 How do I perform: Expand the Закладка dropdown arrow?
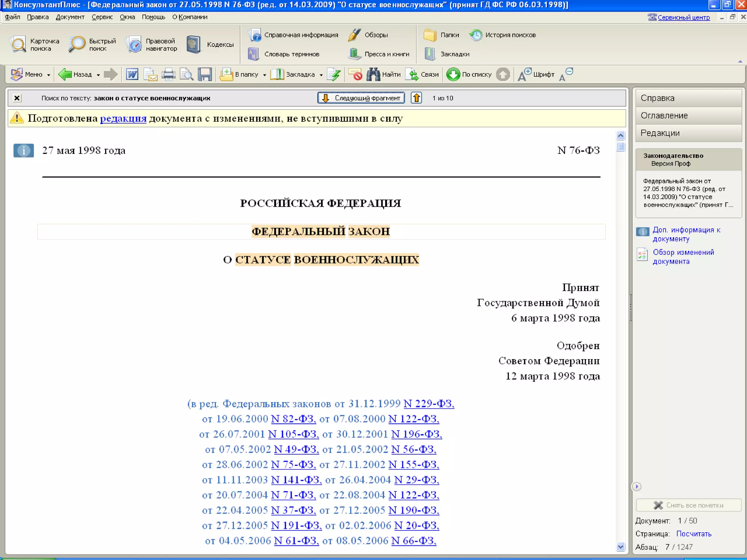(x=321, y=75)
